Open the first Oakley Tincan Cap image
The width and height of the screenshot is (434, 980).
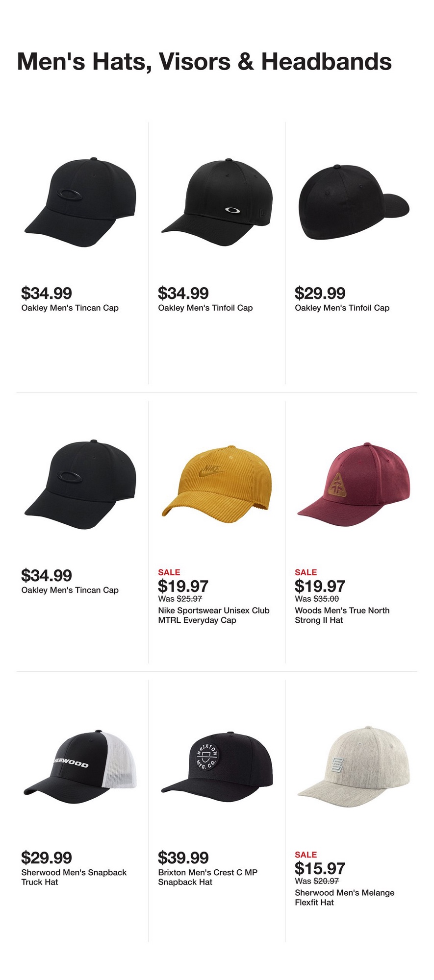80,202
